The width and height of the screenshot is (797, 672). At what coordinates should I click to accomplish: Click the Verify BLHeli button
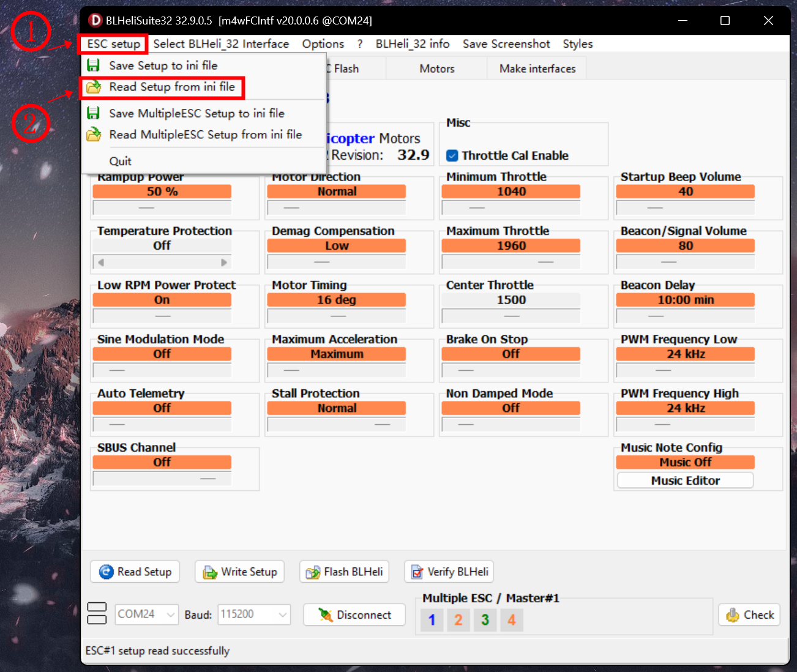pyautogui.click(x=449, y=572)
